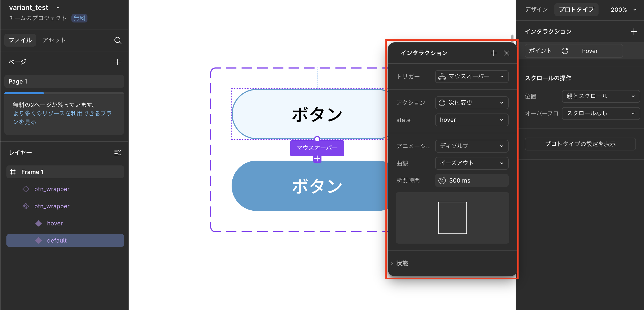Add interaction in the right sidebar header
Image resolution: width=644 pixels, height=310 pixels.
click(634, 32)
